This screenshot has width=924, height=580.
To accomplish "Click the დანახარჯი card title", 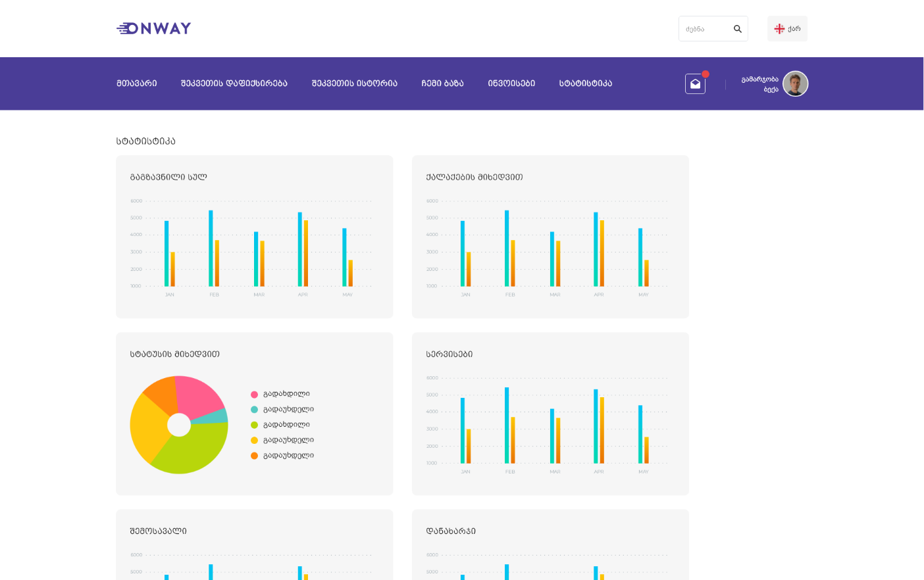I will tap(451, 531).
